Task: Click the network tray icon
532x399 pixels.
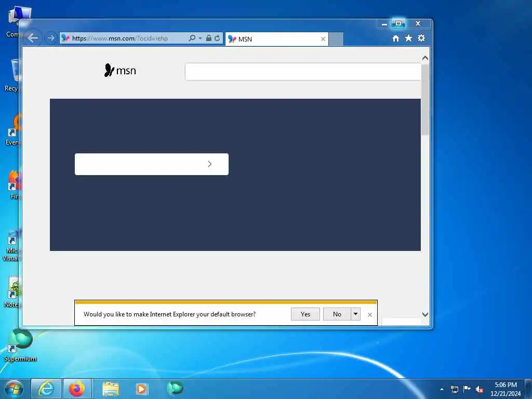Action: pyautogui.click(x=455, y=390)
